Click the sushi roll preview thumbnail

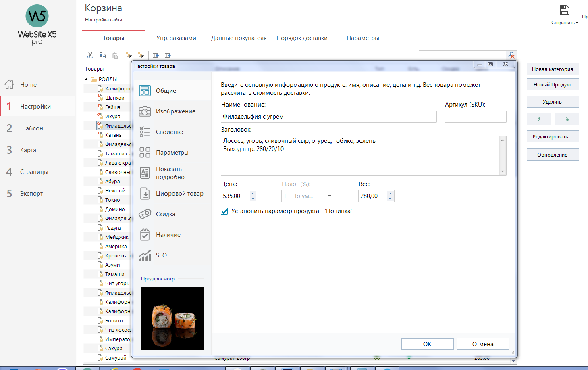172,318
